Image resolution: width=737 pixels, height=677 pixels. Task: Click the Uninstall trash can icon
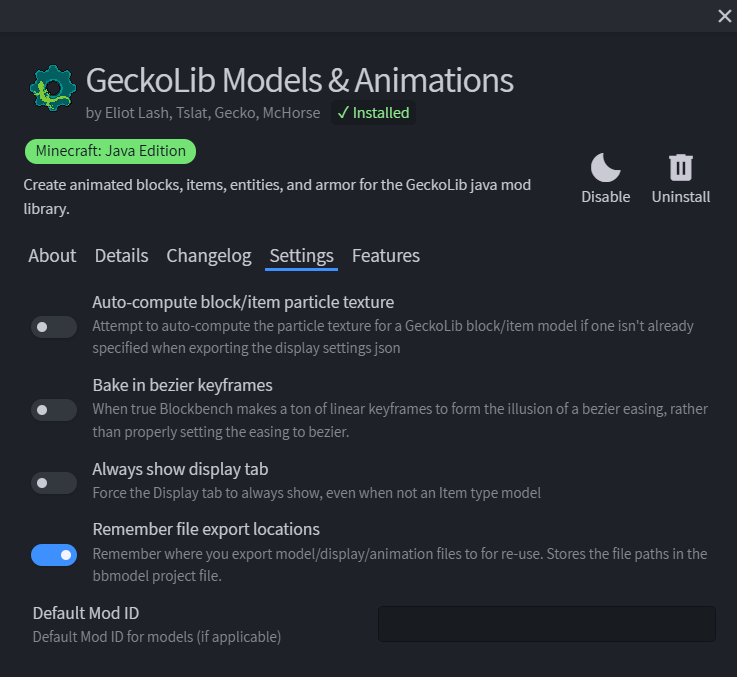click(681, 167)
